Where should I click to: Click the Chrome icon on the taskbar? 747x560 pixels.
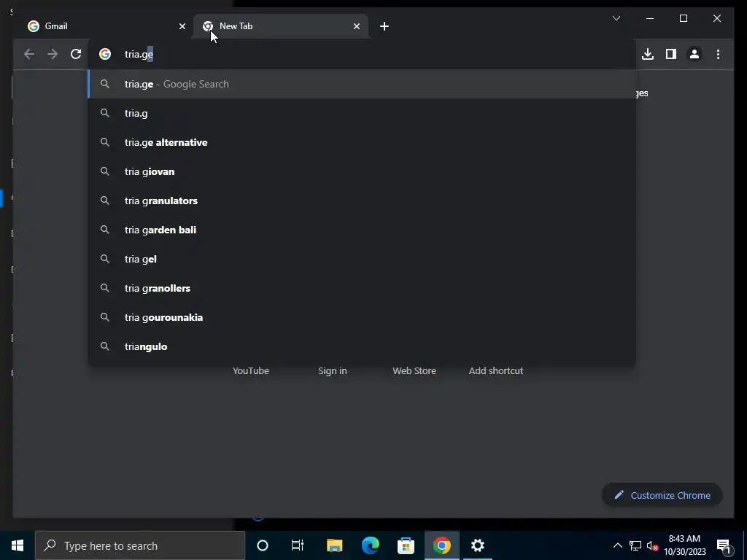(441, 545)
